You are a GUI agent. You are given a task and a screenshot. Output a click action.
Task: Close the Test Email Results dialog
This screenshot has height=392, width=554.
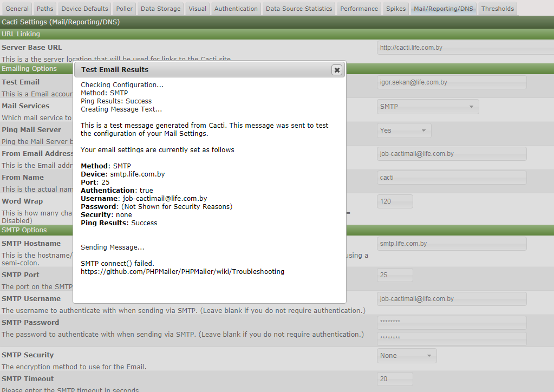coord(337,70)
